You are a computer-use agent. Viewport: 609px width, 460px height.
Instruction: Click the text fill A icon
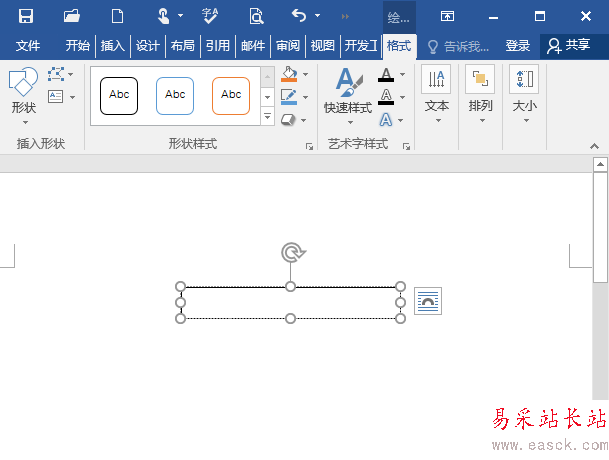(386, 74)
